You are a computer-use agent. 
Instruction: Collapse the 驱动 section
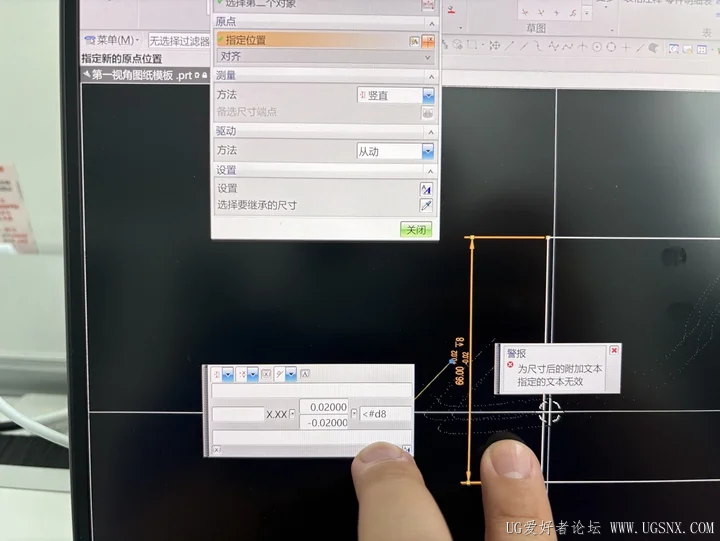click(x=431, y=132)
